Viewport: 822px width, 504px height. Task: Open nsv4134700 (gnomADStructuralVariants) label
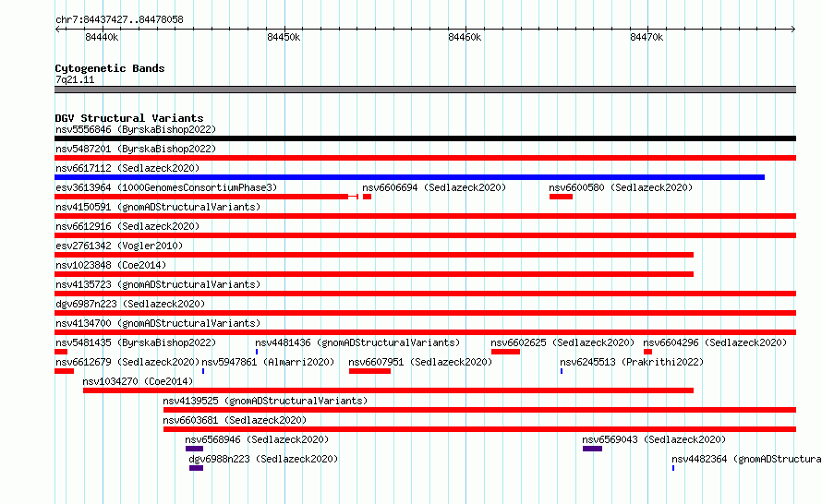(158, 323)
